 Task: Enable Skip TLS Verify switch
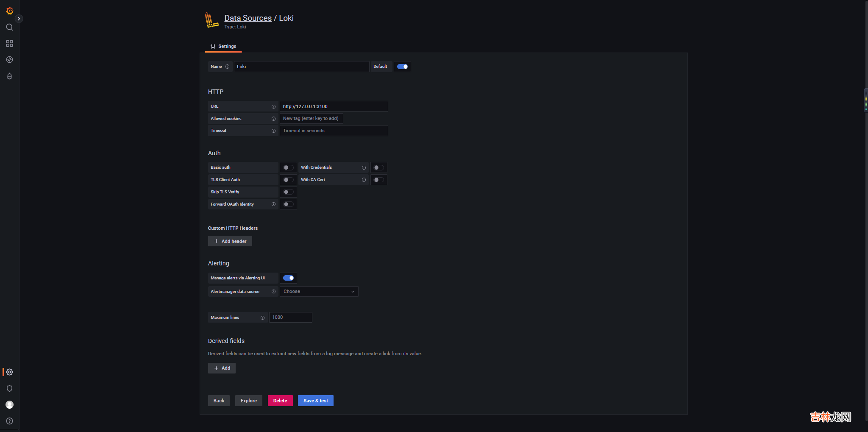point(288,192)
